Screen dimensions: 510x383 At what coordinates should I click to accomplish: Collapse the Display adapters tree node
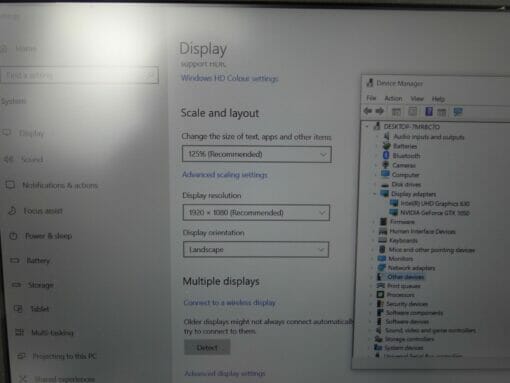click(x=375, y=194)
